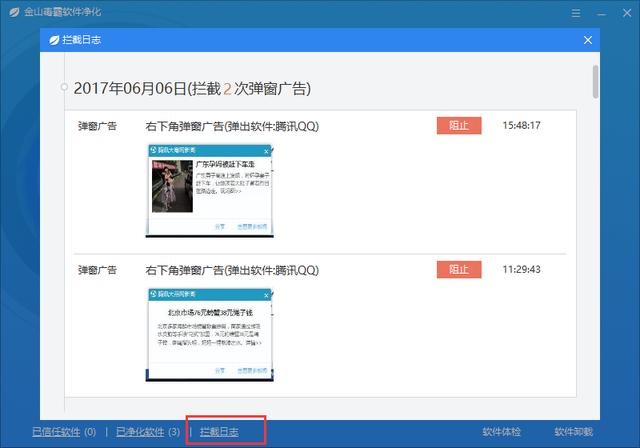Click the log scrollbar thumb
The image size is (640, 448).
point(596,81)
